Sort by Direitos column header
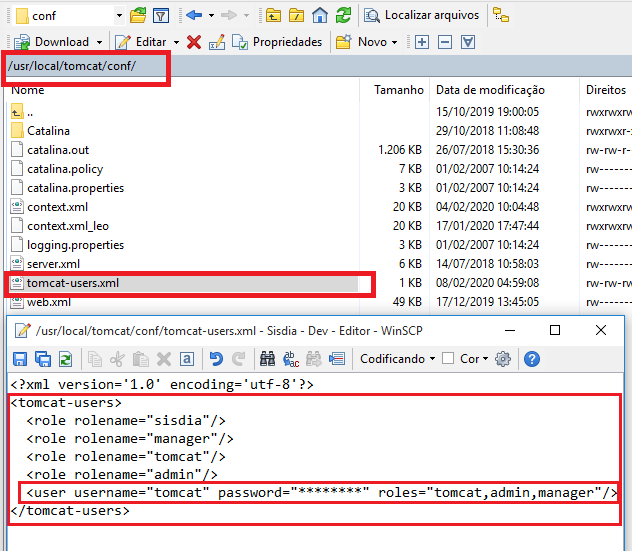Screen dimensions: 632x551 (606, 90)
